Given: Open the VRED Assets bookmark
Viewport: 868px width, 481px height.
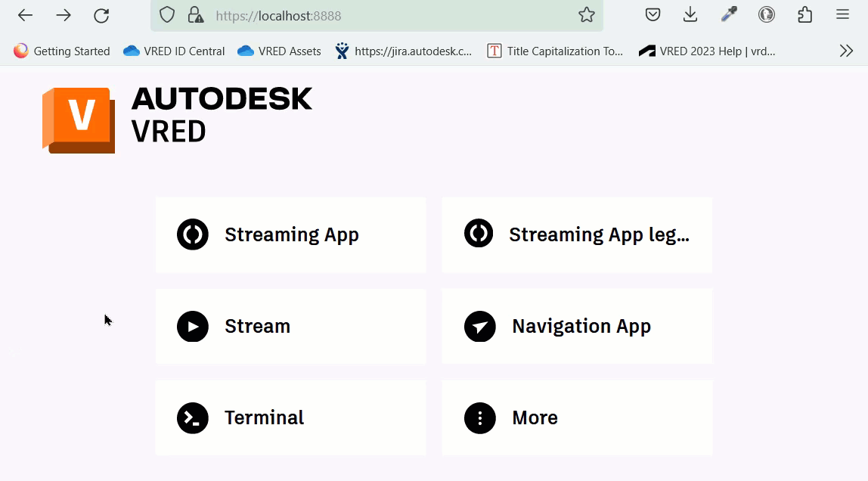Looking at the screenshot, I should click(x=278, y=51).
